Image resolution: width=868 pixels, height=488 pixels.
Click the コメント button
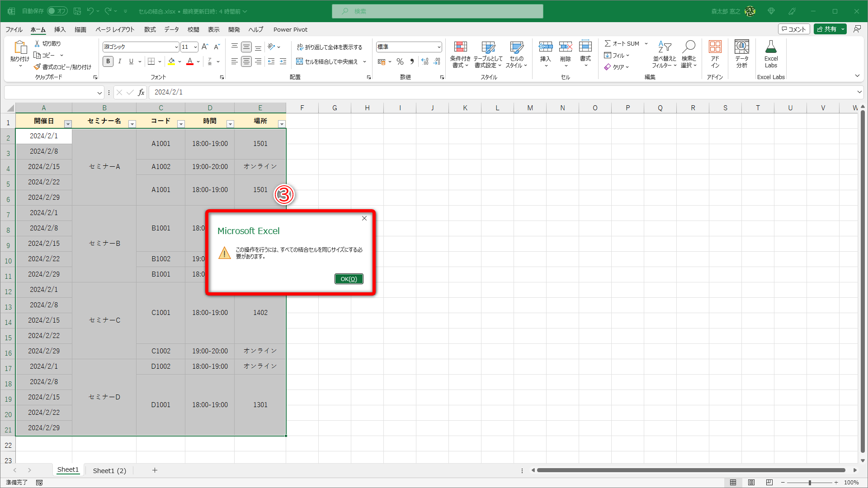click(x=794, y=29)
